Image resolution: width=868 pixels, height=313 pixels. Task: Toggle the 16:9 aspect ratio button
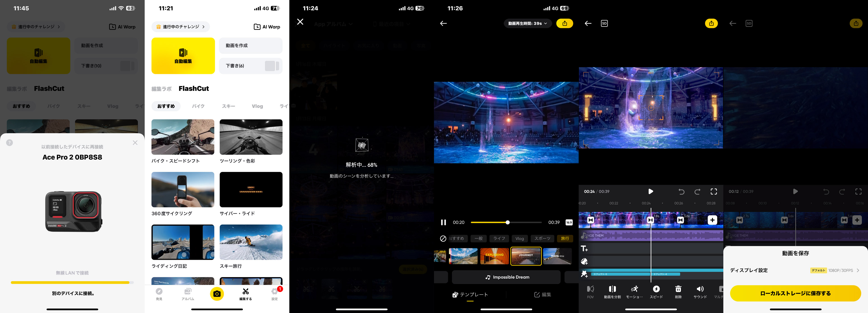tap(569, 222)
